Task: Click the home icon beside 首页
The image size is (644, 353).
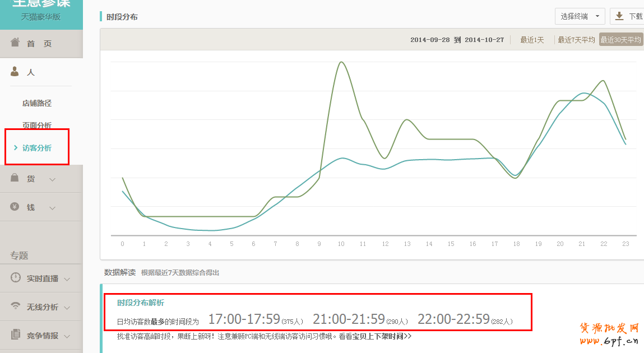Action: [15, 43]
